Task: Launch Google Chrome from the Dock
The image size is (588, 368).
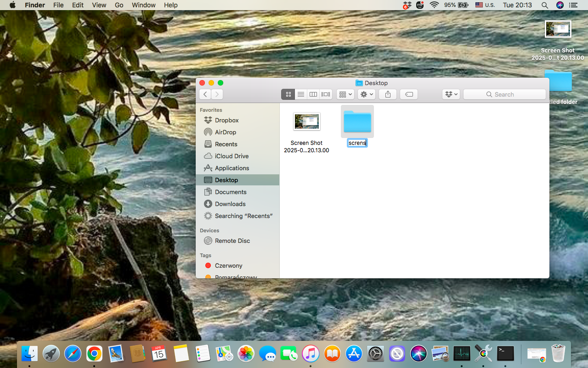Action: pos(94,353)
